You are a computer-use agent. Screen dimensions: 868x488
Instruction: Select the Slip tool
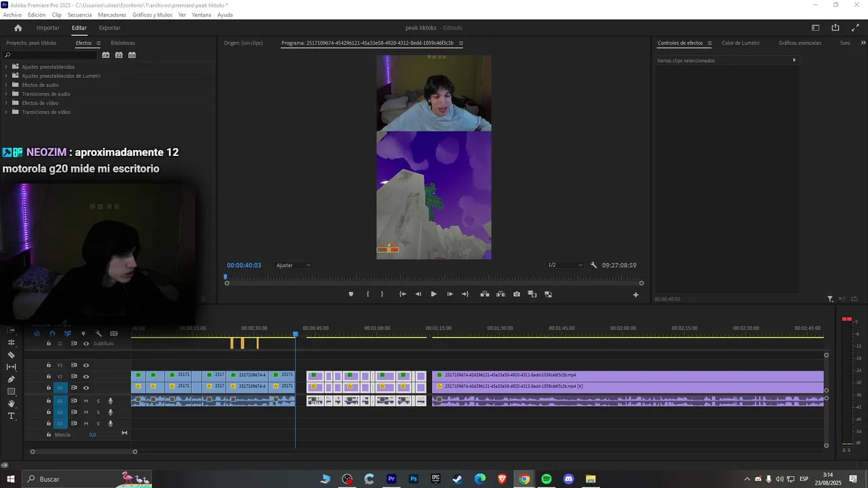pos(11,367)
